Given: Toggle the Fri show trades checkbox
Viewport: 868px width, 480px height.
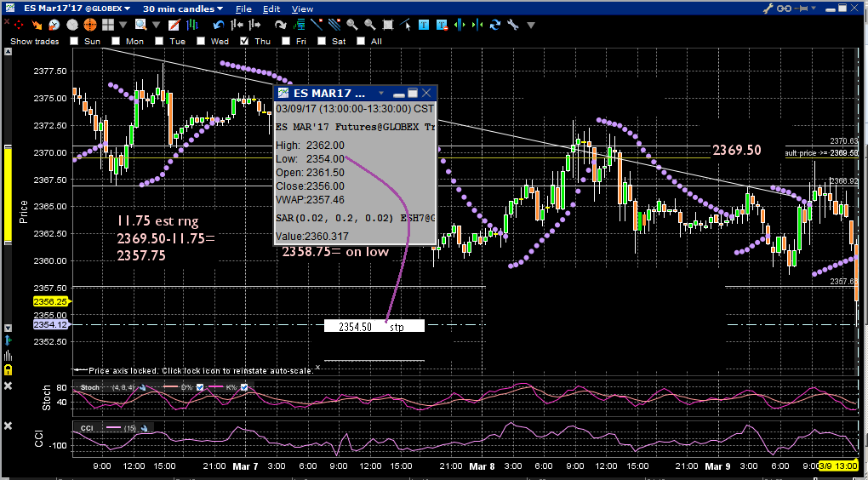Looking at the screenshot, I should coord(286,41).
